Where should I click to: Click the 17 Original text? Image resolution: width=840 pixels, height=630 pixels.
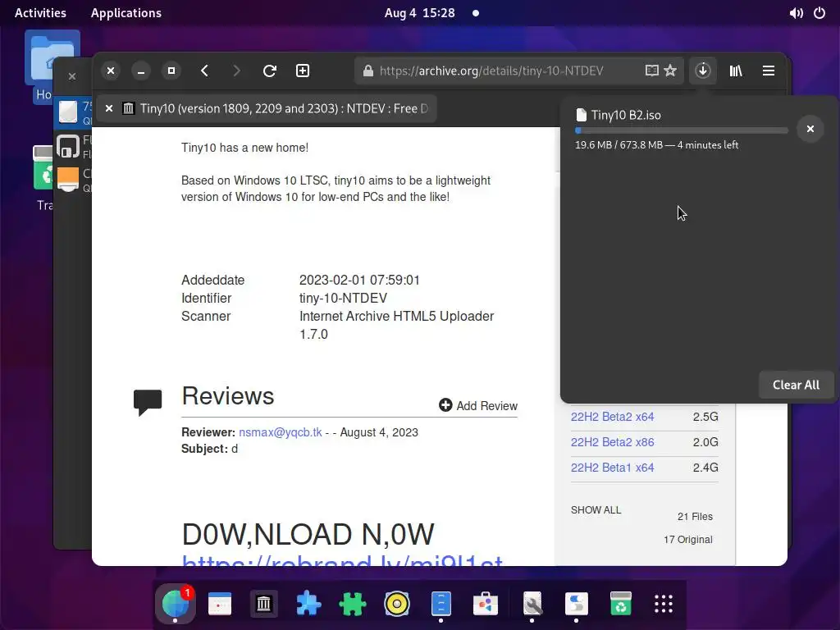pos(688,540)
